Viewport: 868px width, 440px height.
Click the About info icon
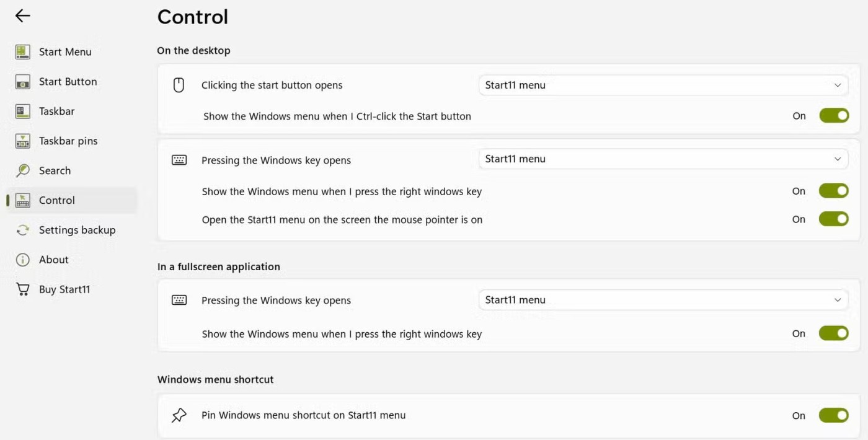point(23,260)
